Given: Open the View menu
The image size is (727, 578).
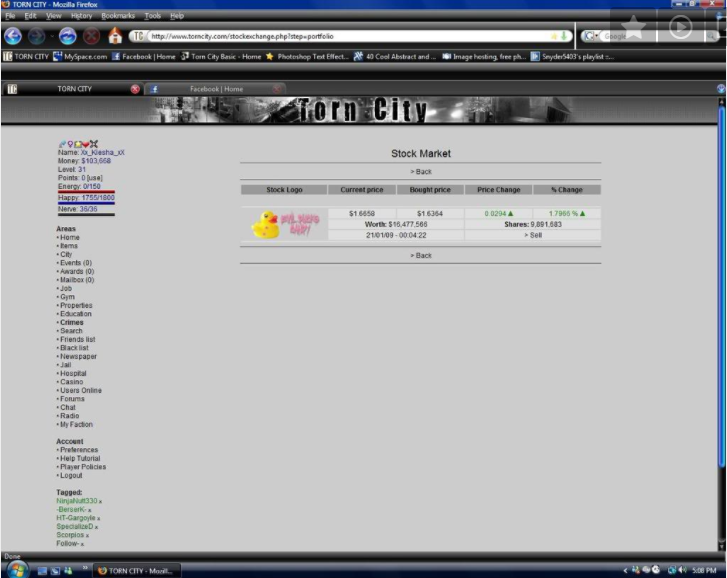Looking at the screenshot, I should coord(53,16).
